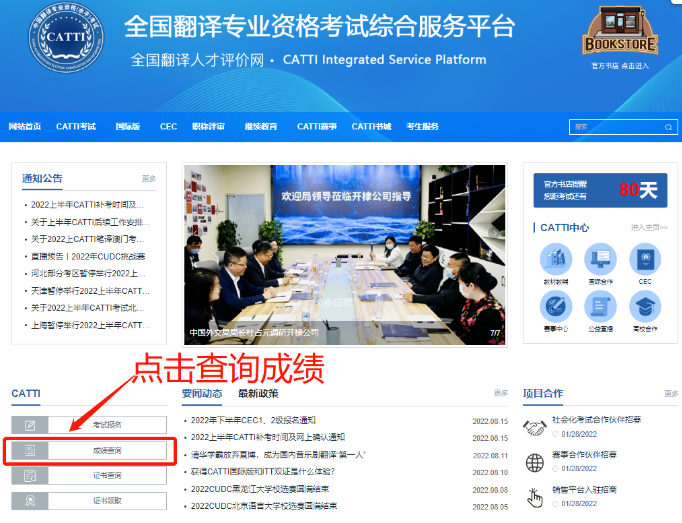682x523 pixels.
Task: Click the 考试报名 button
Action: pyautogui.click(x=89, y=425)
